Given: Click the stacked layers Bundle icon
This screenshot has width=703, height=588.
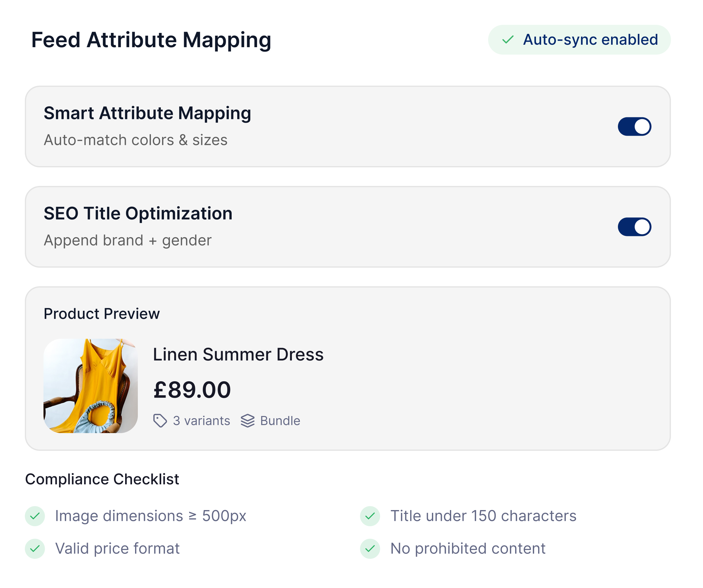Looking at the screenshot, I should tap(248, 421).
